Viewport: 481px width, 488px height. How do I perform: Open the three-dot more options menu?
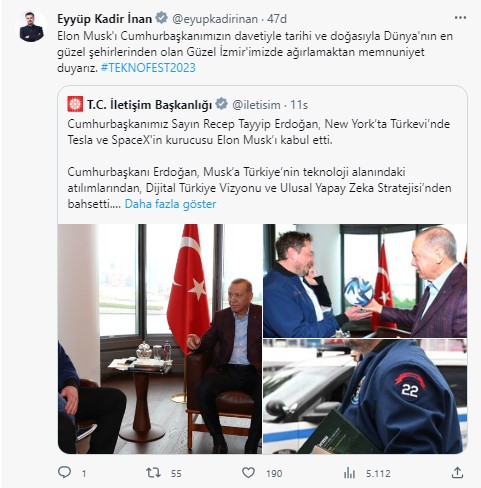click(460, 18)
